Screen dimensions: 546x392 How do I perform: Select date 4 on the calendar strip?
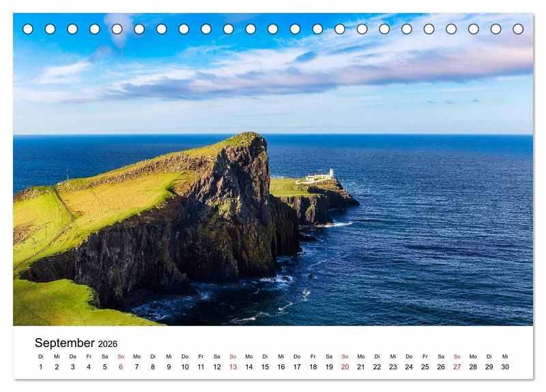click(89, 367)
